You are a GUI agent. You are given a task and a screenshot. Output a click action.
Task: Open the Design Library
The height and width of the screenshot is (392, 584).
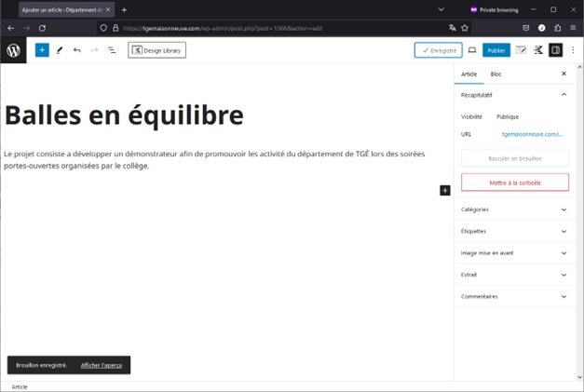coord(156,50)
